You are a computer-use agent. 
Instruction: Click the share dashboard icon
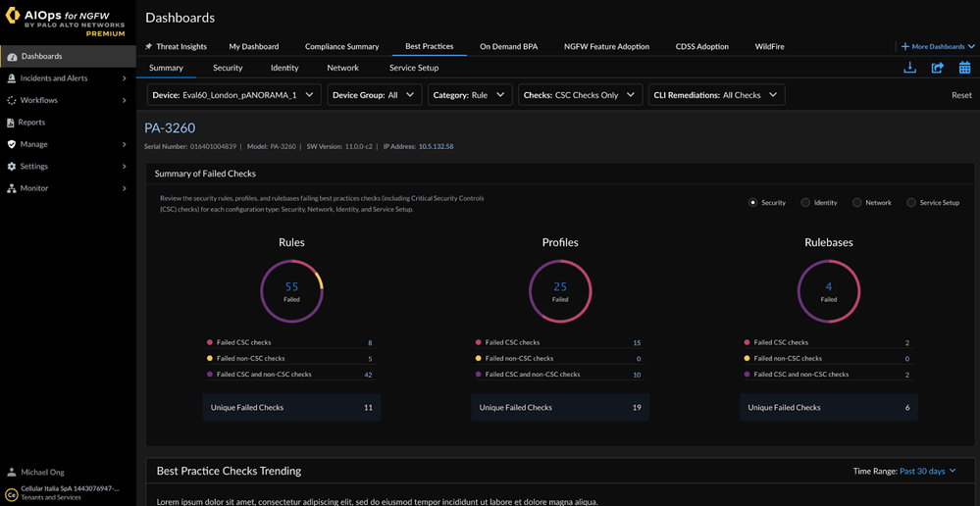tap(937, 68)
